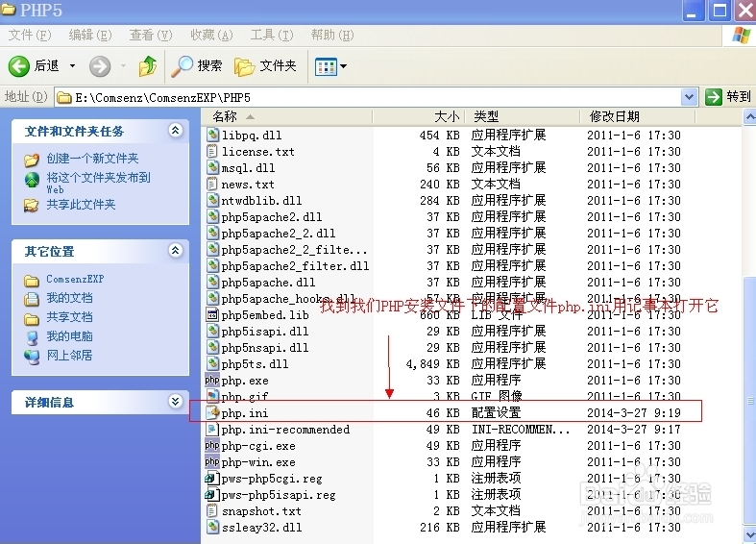Select the php5embed.lib file icon
Viewport: 756px width, 544px height.
pos(212,315)
